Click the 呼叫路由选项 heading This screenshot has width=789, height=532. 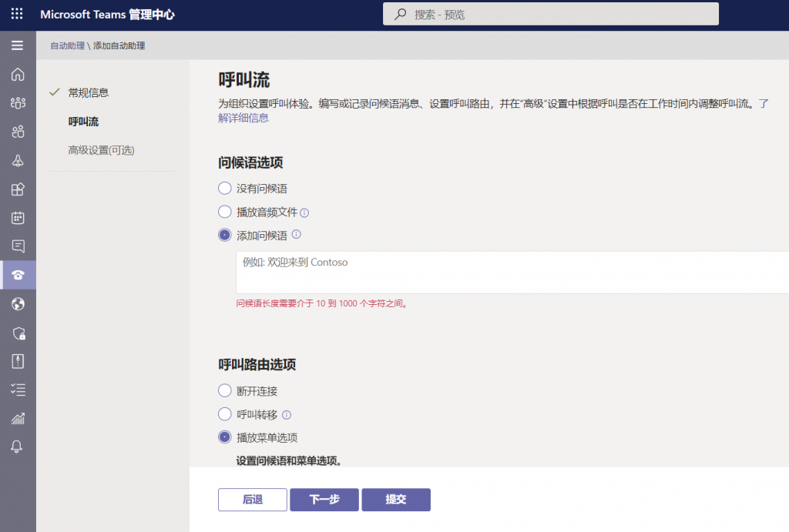[257, 365]
